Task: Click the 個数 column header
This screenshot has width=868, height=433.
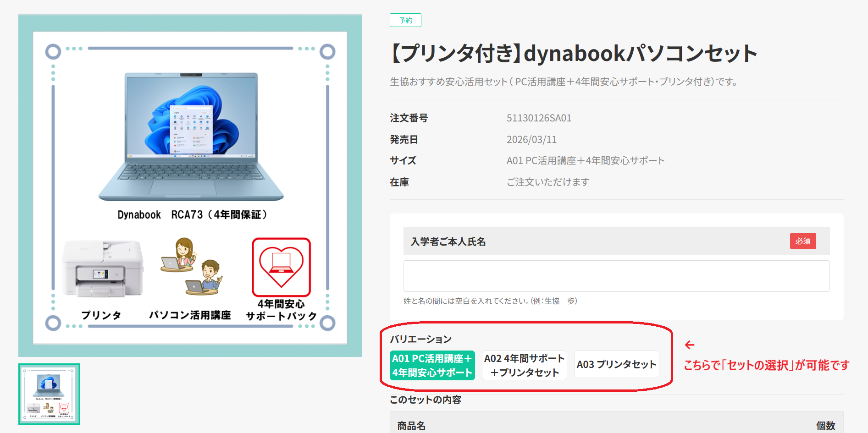Action: 825,426
